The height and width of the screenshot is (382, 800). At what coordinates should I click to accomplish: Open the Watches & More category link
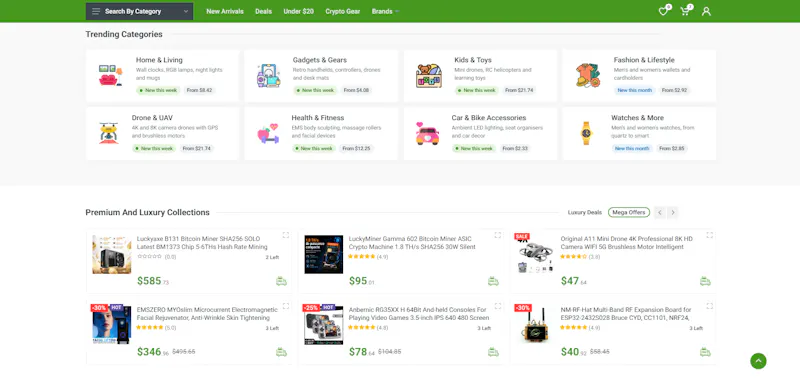637,117
